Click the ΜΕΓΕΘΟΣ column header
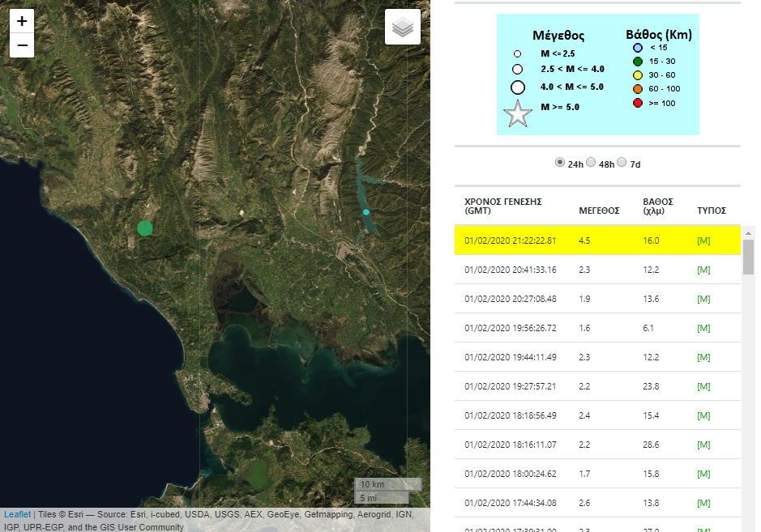761x532 pixels. pos(599,211)
